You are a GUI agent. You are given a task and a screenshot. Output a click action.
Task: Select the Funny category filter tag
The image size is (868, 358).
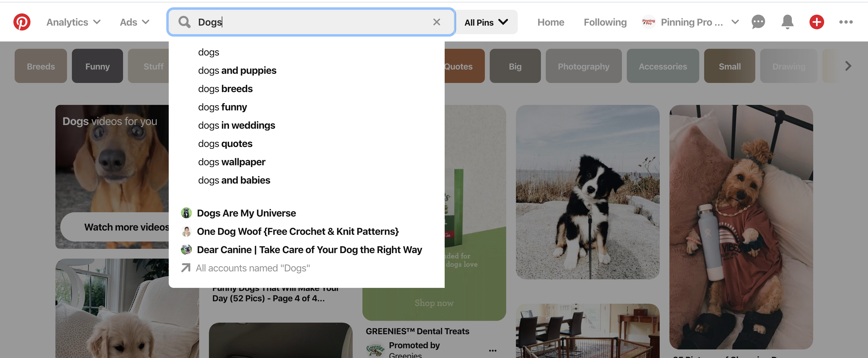point(97,66)
